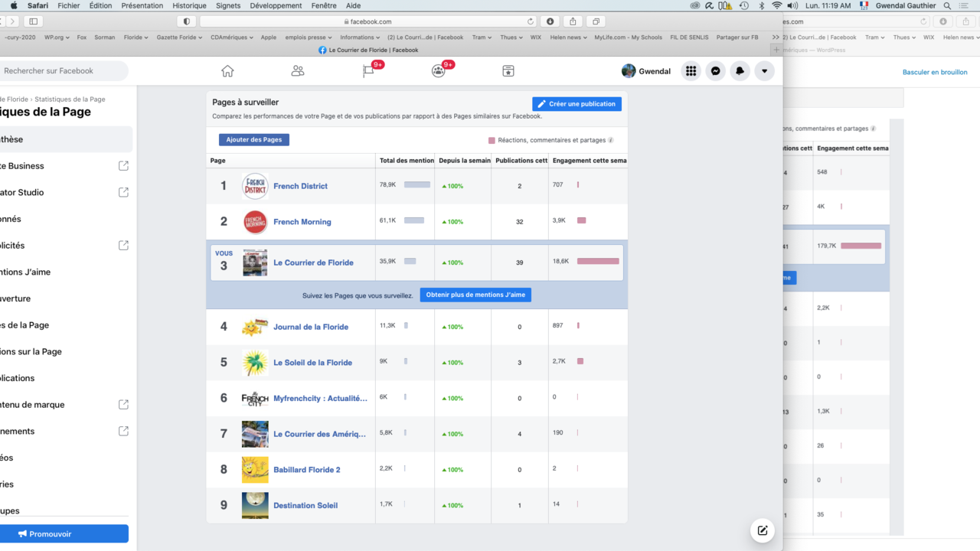The image size is (980, 551).
Task: Click the new message compose icon
Action: [x=763, y=530]
